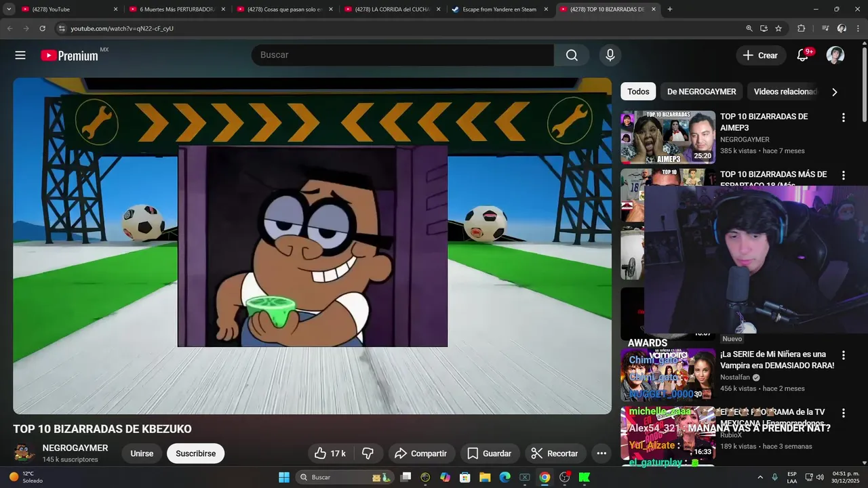
Task: Click the taskbar Buscar search box
Action: coord(344,477)
